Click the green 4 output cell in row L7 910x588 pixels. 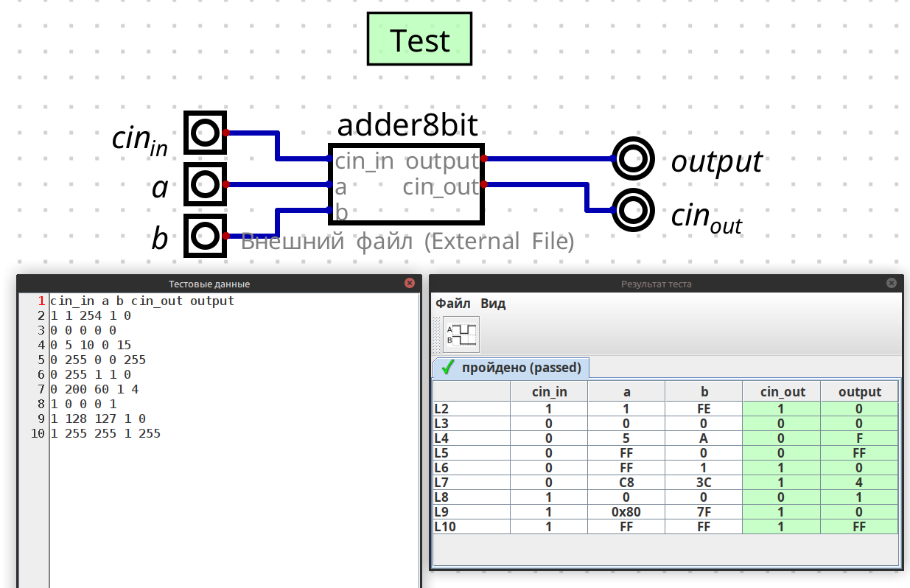pyautogui.click(x=859, y=482)
